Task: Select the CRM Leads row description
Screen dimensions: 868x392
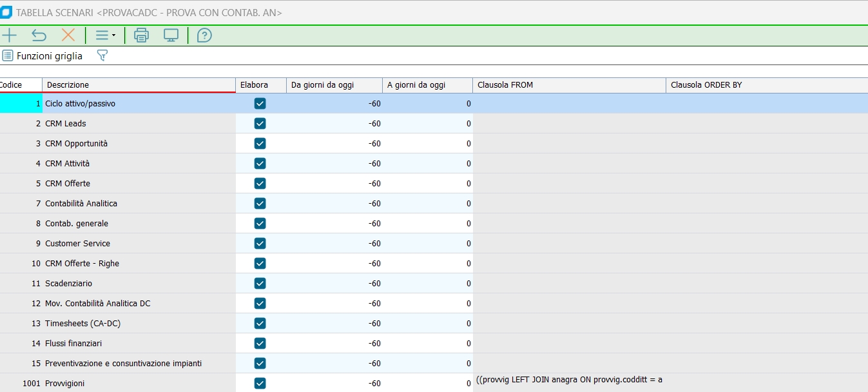Action: 139,123
